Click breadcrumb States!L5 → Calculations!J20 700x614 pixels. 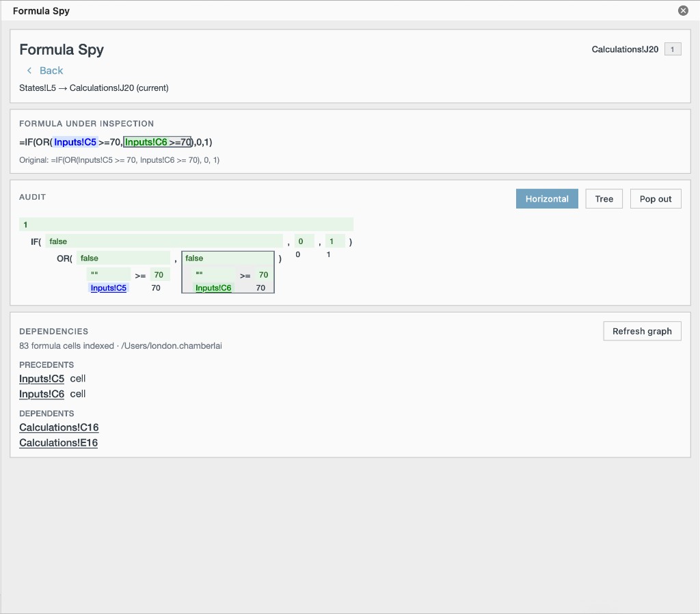click(x=94, y=88)
